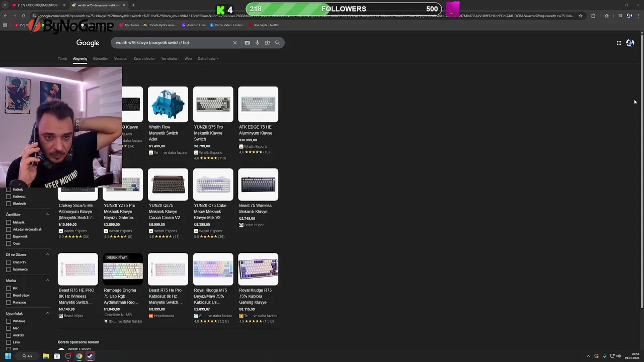Search by image with Google Lens
This screenshot has width=644, height=362.
tap(267, 43)
